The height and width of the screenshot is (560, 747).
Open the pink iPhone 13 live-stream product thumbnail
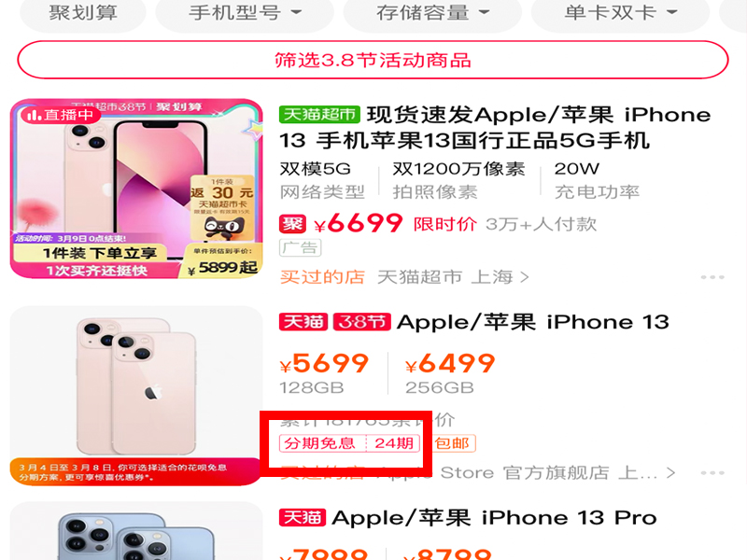click(136, 189)
